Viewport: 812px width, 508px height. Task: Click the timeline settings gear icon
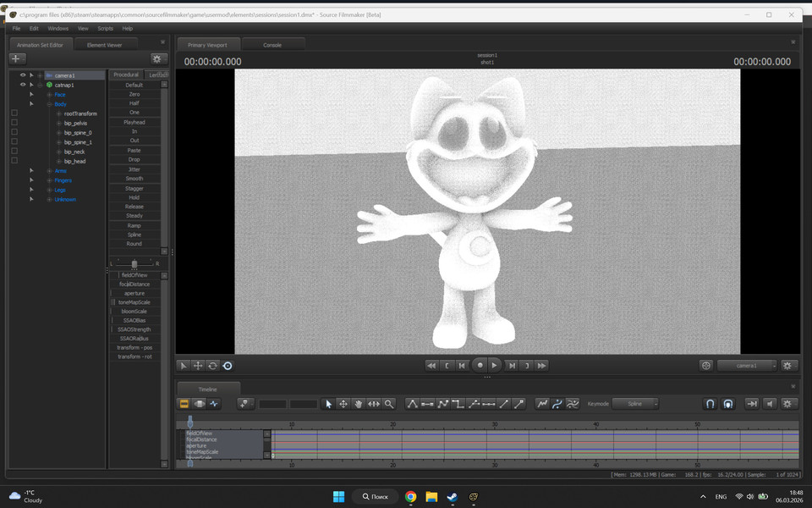click(787, 404)
